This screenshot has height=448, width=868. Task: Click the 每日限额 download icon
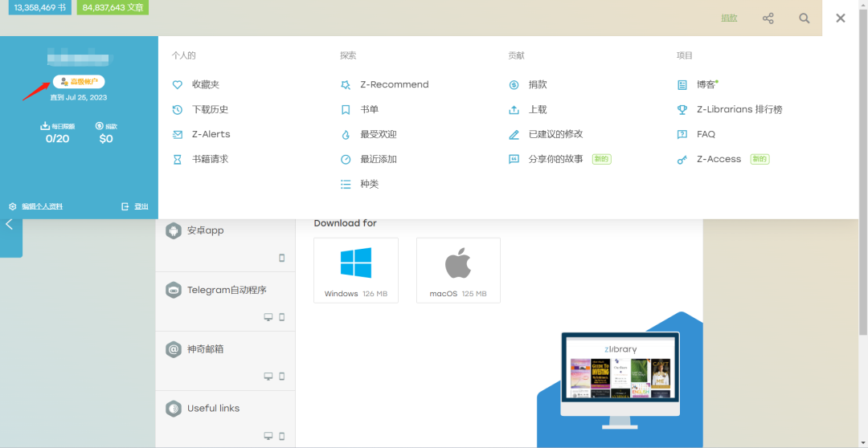[x=45, y=126]
